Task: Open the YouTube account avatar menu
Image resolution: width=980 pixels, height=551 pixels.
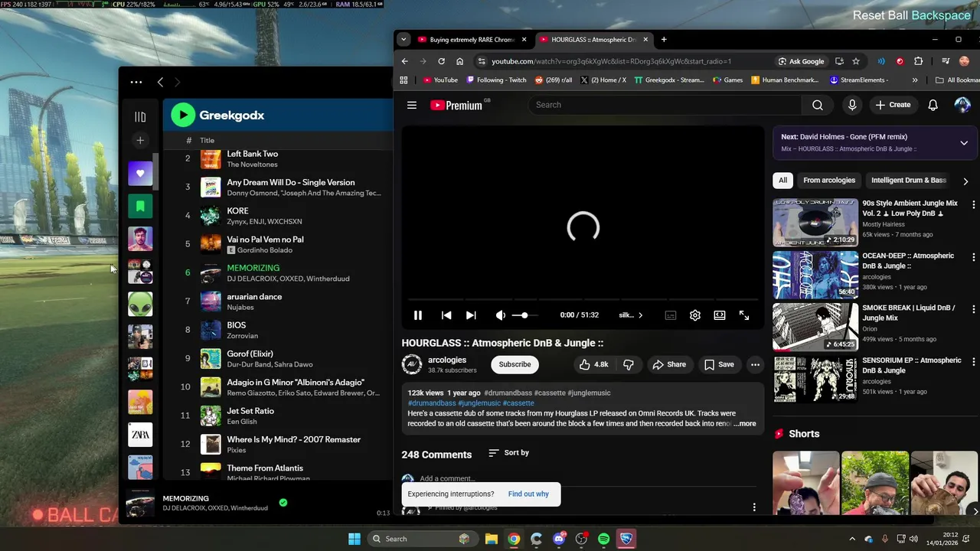Action: 962,105
